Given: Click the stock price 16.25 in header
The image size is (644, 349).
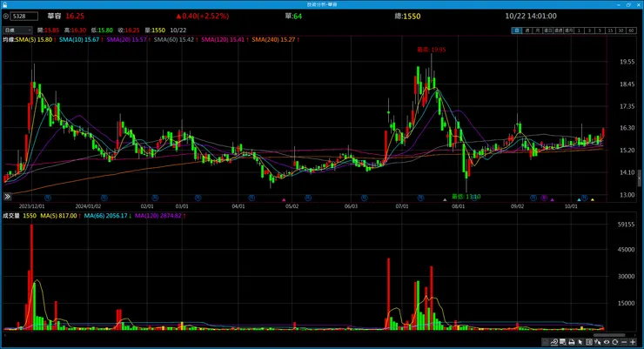Looking at the screenshot, I should [75, 16].
